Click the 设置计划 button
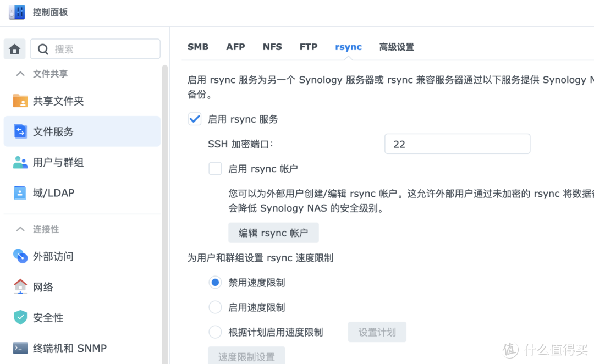The height and width of the screenshot is (364, 594). click(x=377, y=332)
